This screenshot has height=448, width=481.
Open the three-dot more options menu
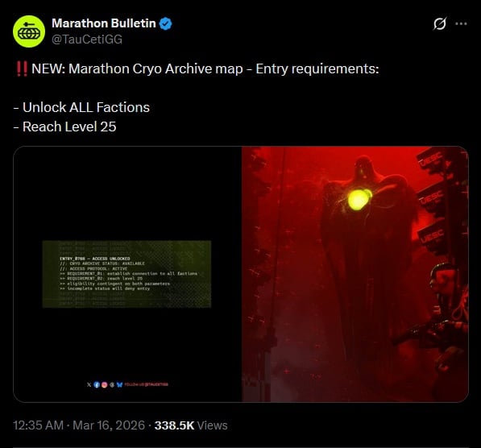point(461,23)
